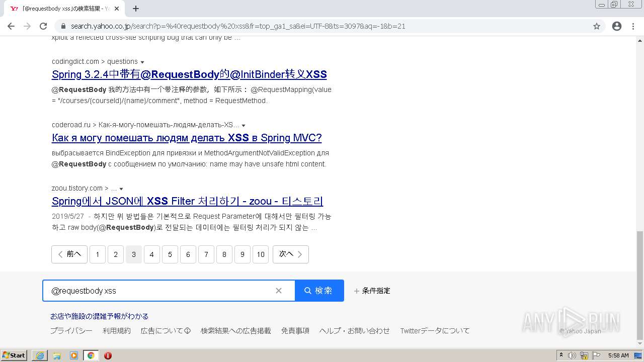Open Chrome three-dot menu

click(x=633, y=26)
